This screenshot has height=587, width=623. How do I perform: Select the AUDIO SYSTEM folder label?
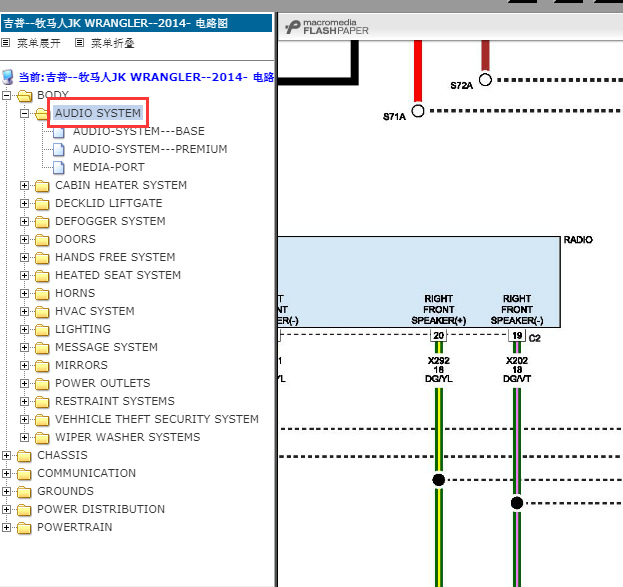98,113
